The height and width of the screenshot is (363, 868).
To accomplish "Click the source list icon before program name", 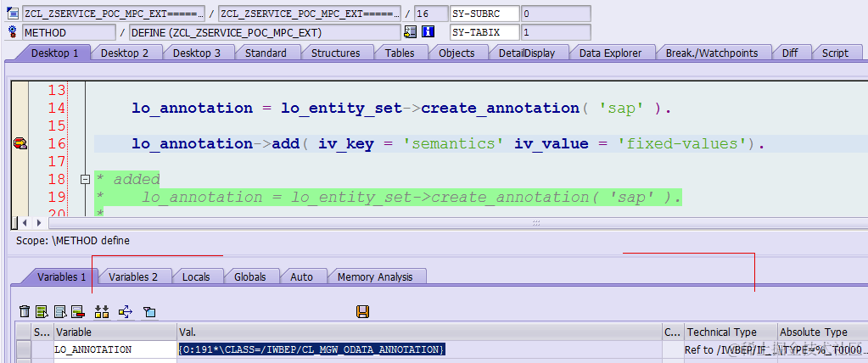I will click(x=13, y=14).
